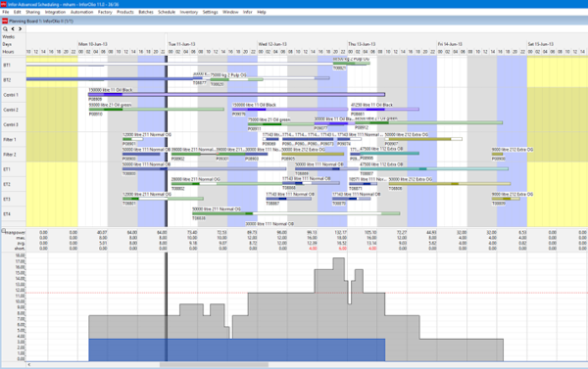
Task: Select the ET4 50000 litre Normal OG bar
Action: coord(296,213)
